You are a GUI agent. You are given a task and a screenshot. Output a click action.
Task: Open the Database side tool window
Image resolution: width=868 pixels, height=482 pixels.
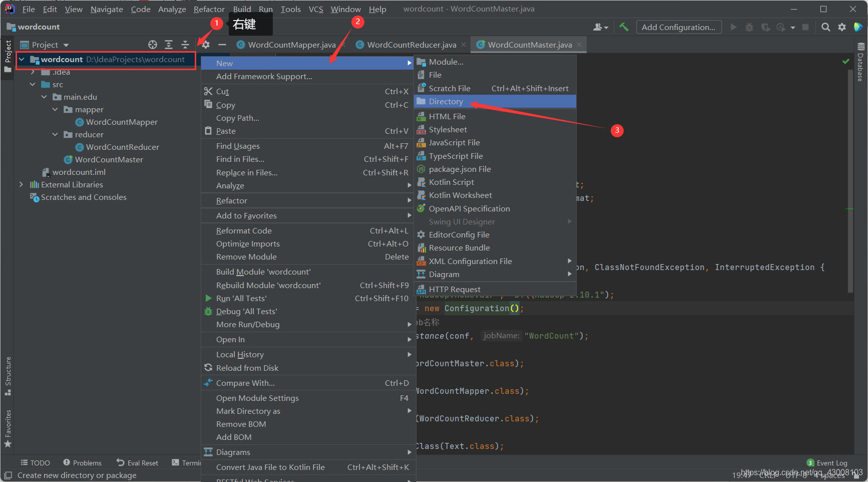(861, 62)
